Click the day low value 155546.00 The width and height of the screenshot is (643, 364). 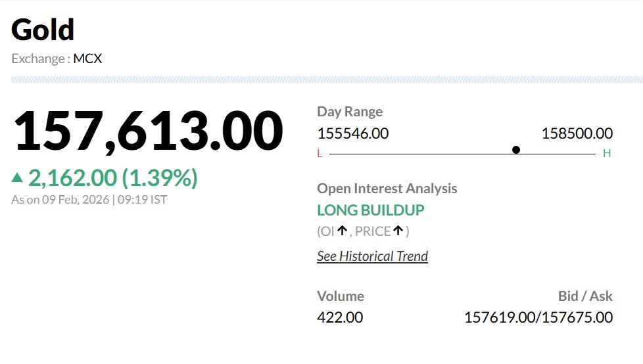coord(353,133)
